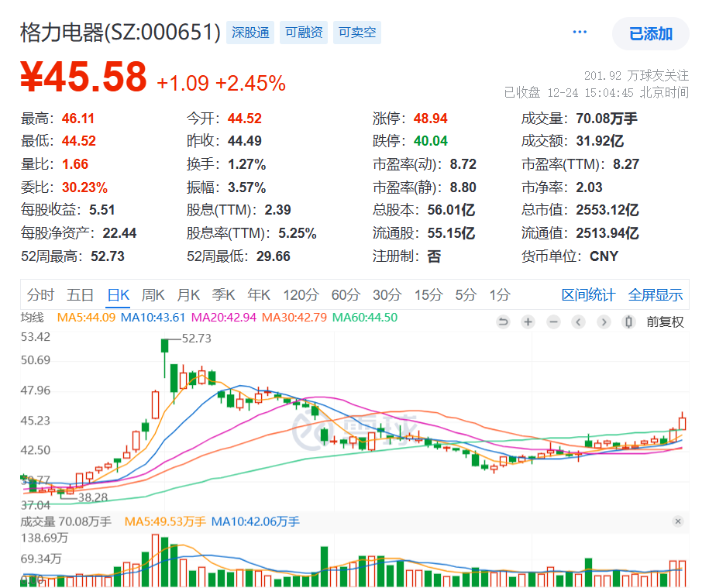This screenshot has width=709, height=588.
Task: Click the stock title 格力电器(SZ:000651)
Action: tap(120, 33)
